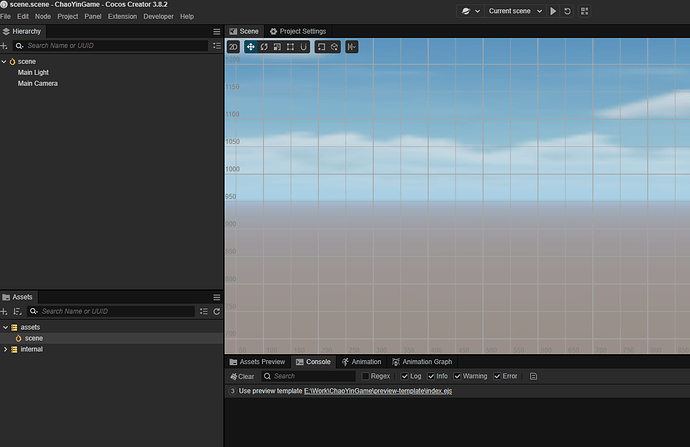Toggle the 2D view mode button
690x447 pixels.
pos(233,47)
